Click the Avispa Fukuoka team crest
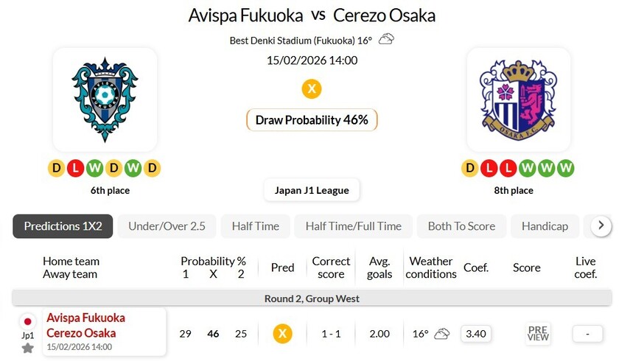This screenshot has width=619, height=364. pos(105,99)
